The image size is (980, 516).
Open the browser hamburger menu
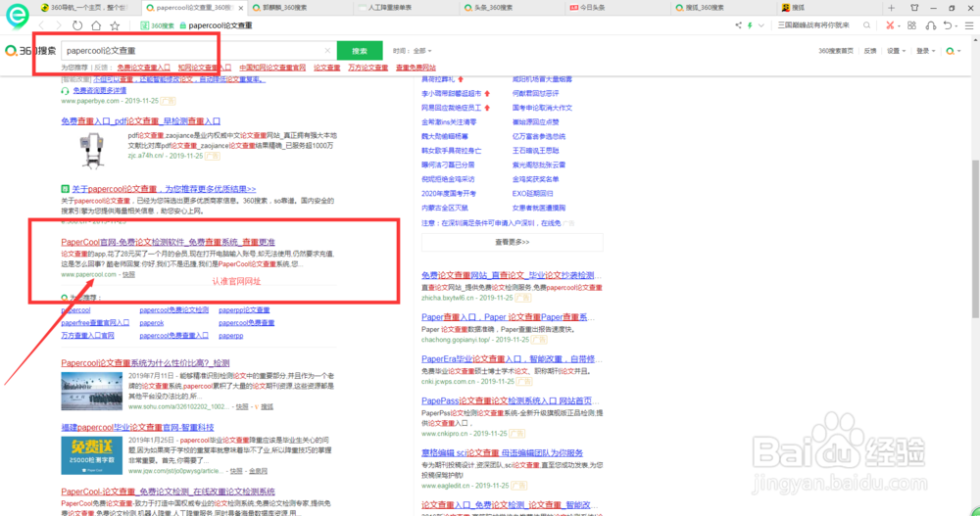(x=969, y=25)
